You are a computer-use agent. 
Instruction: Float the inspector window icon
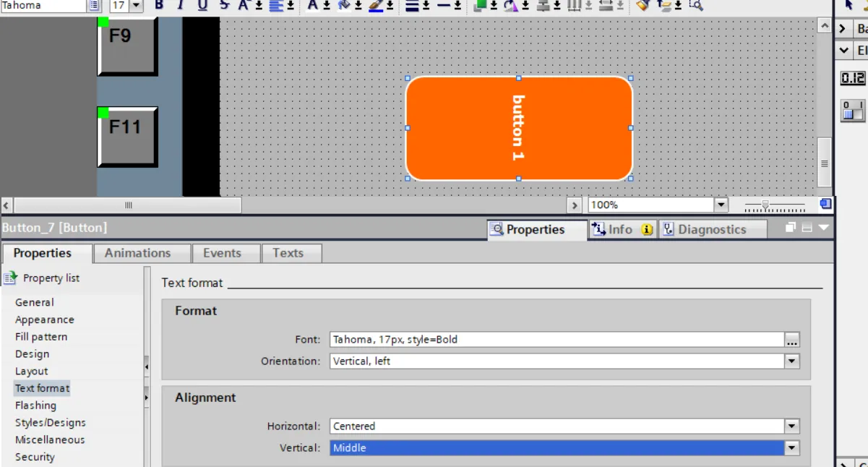coord(791,228)
